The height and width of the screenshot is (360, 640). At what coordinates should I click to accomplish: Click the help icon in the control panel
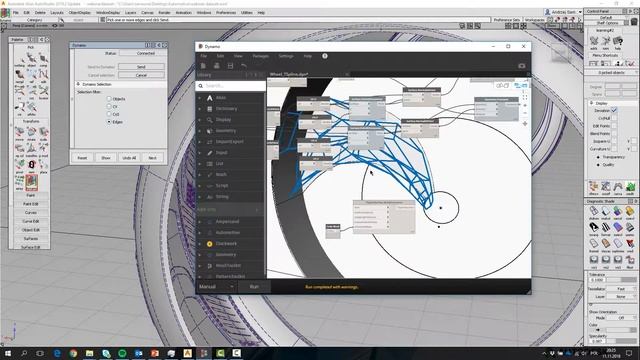coord(618,41)
